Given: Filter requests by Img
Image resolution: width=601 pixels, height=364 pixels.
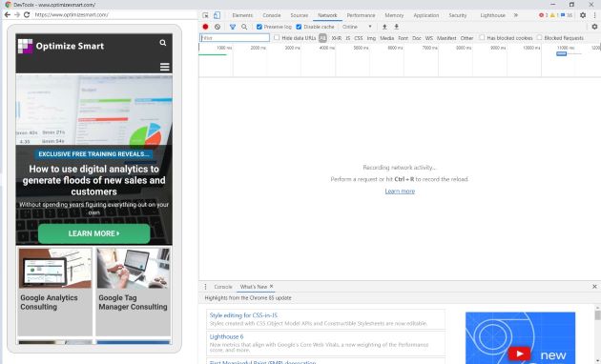Looking at the screenshot, I should [371, 38].
